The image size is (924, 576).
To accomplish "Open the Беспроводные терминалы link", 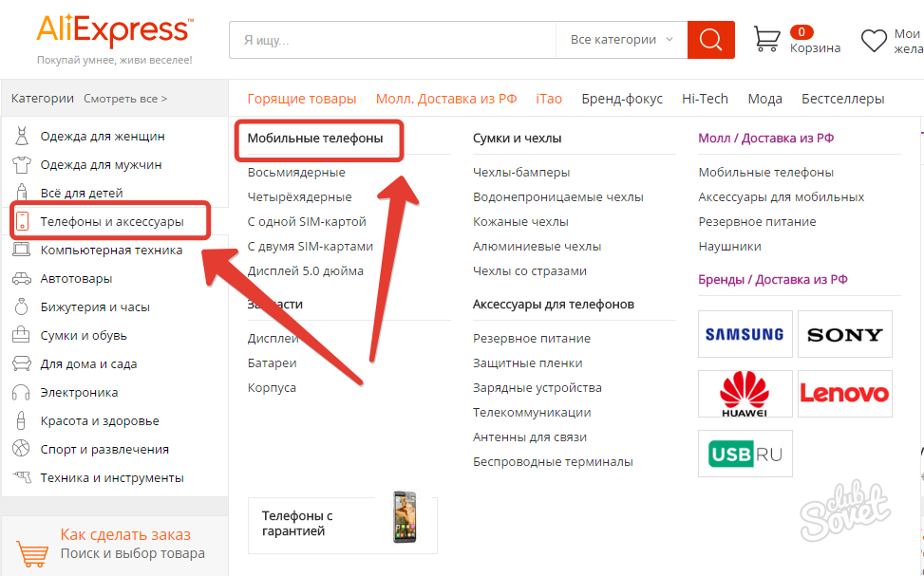I will tap(553, 462).
